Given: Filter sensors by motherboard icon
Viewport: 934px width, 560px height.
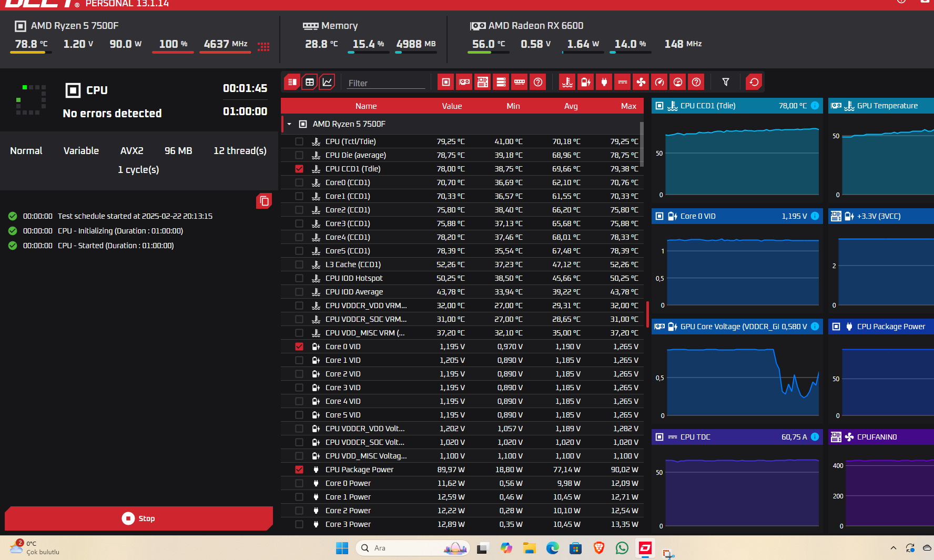Looking at the screenshot, I should [483, 82].
